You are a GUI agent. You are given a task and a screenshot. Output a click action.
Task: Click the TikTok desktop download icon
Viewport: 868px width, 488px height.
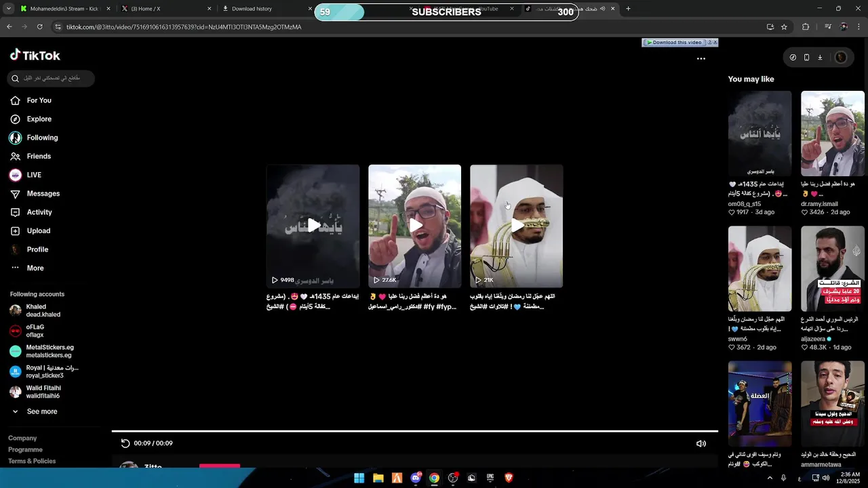(820, 58)
